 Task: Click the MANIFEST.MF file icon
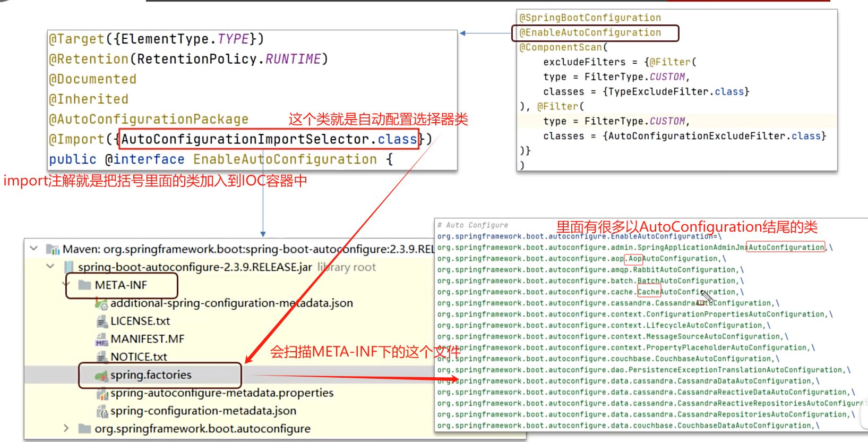(x=101, y=339)
